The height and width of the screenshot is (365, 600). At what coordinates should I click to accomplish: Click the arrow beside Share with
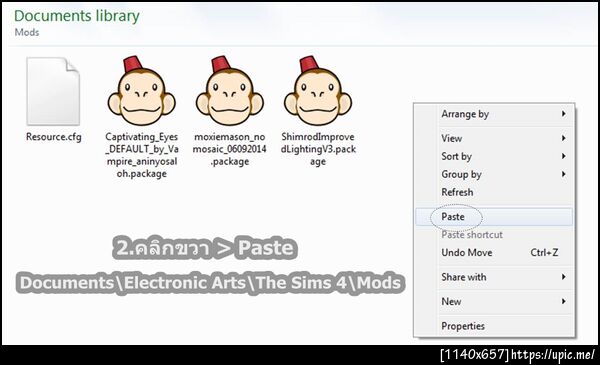coord(564,277)
